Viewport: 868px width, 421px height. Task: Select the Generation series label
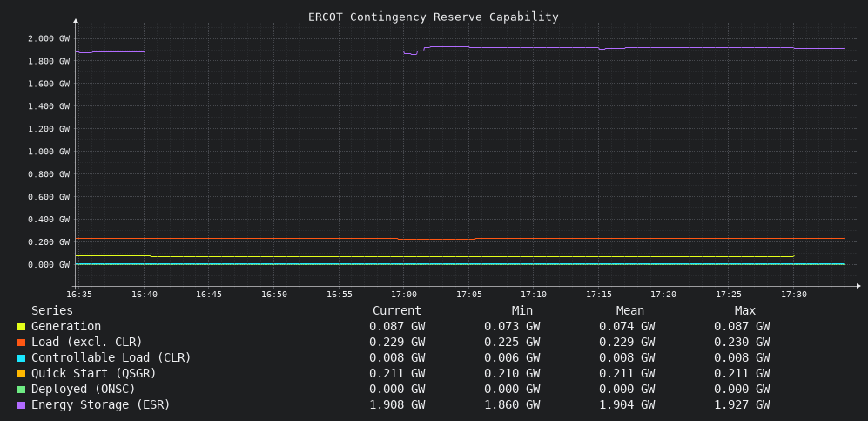[66, 326]
